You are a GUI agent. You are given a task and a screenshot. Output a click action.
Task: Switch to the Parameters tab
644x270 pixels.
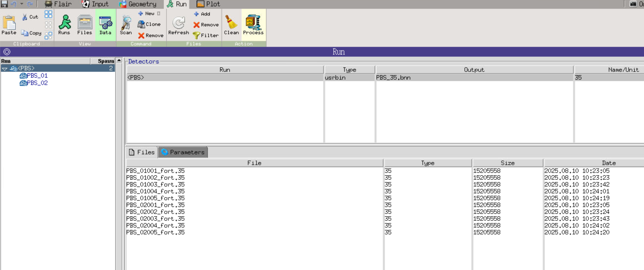(x=183, y=152)
